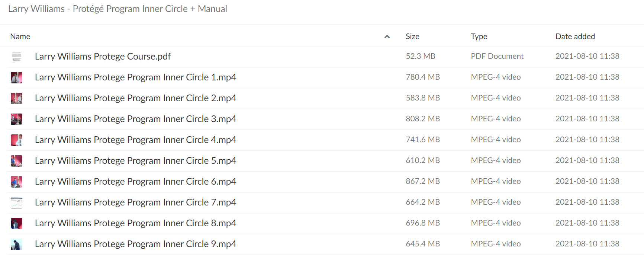Sort the list by Date added
This screenshot has width=644, height=268.
(x=575, y=36)
